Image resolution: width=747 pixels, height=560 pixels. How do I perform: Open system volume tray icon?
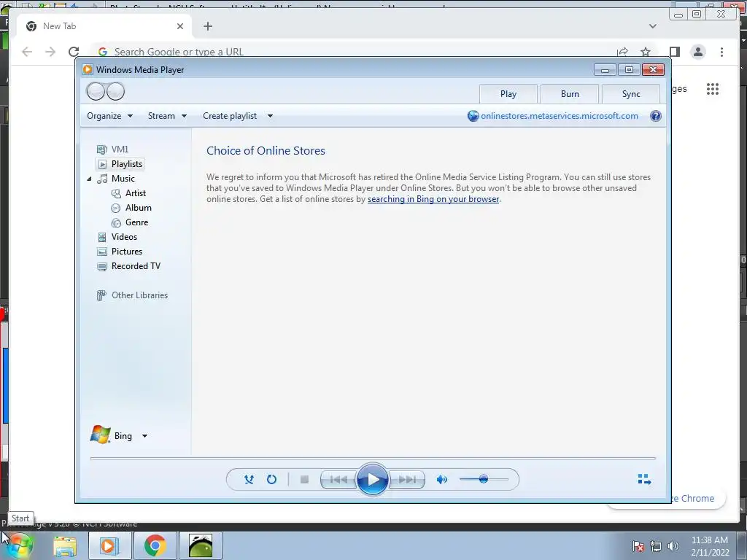(673, 546)
